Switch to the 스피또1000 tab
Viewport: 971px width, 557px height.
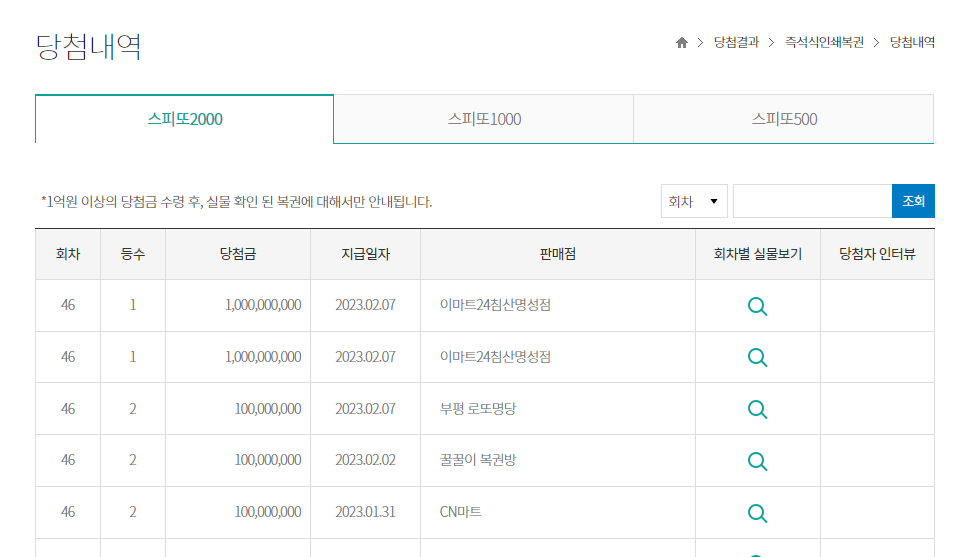(484, 119)
